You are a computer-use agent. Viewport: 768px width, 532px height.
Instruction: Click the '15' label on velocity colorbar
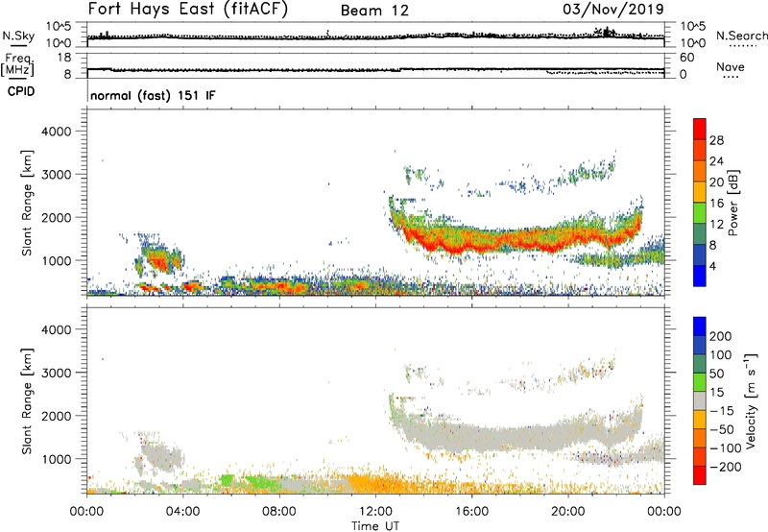[716, 392]
